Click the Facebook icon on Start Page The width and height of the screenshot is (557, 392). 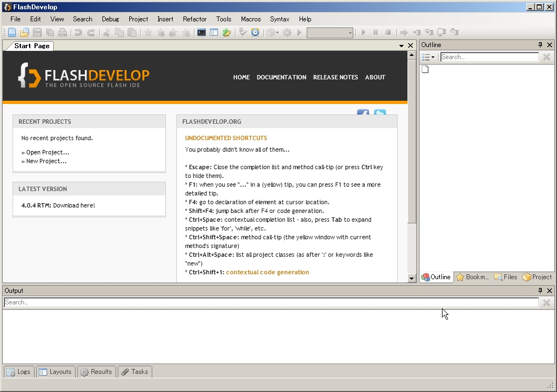(x=363, y=113)
